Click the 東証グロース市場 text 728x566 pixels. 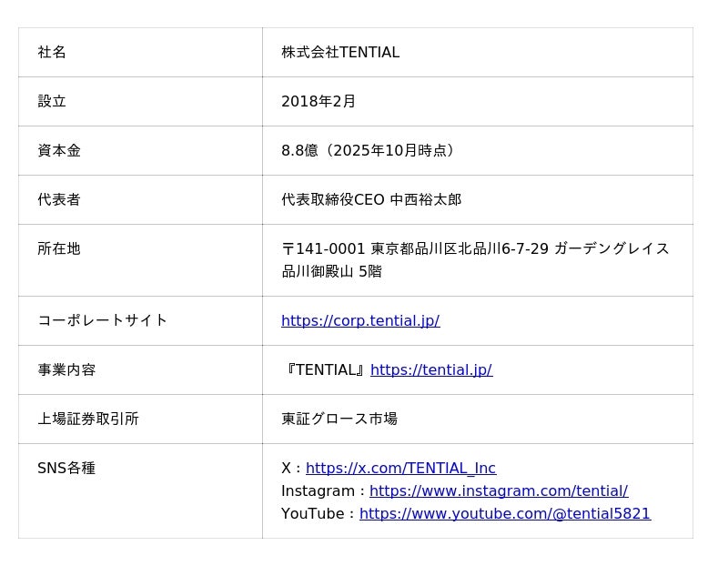(339, 419)
